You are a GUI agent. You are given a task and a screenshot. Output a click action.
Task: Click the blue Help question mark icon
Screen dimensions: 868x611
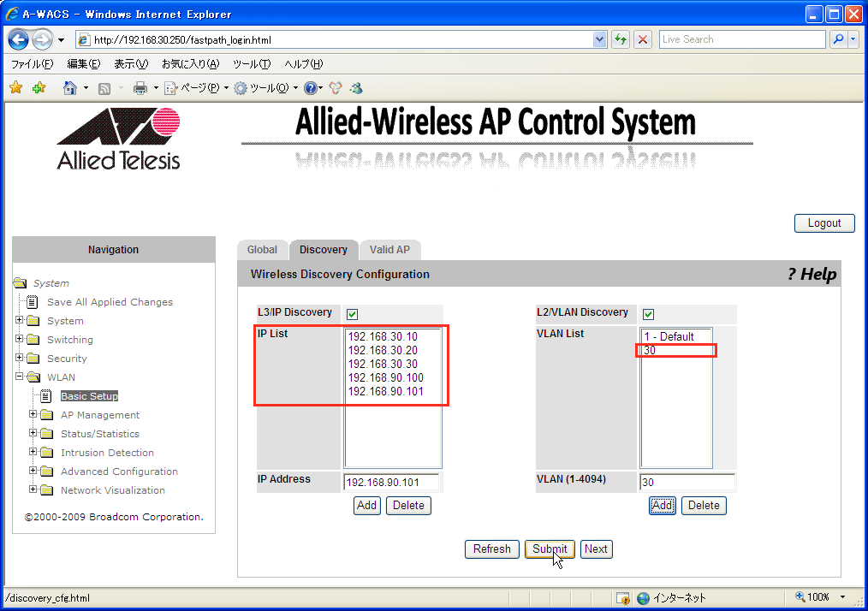(x=311, y=88)
